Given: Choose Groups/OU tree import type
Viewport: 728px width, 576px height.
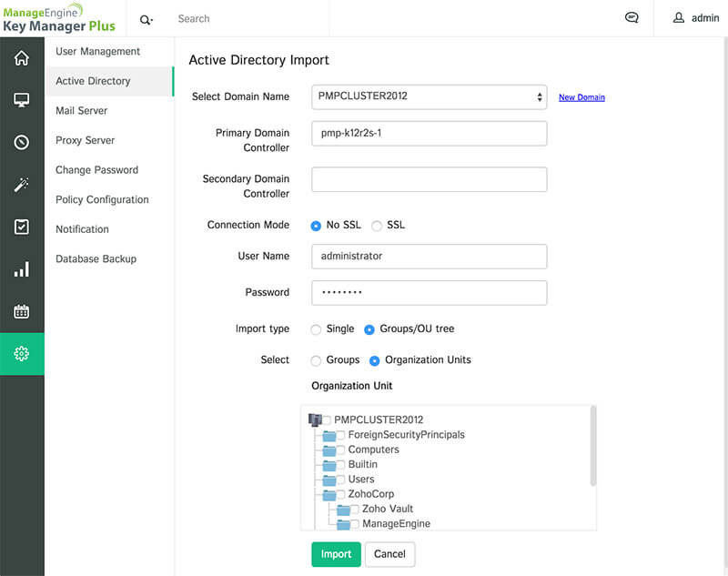Looking at the screenshot, I should [x=369, y=329].
